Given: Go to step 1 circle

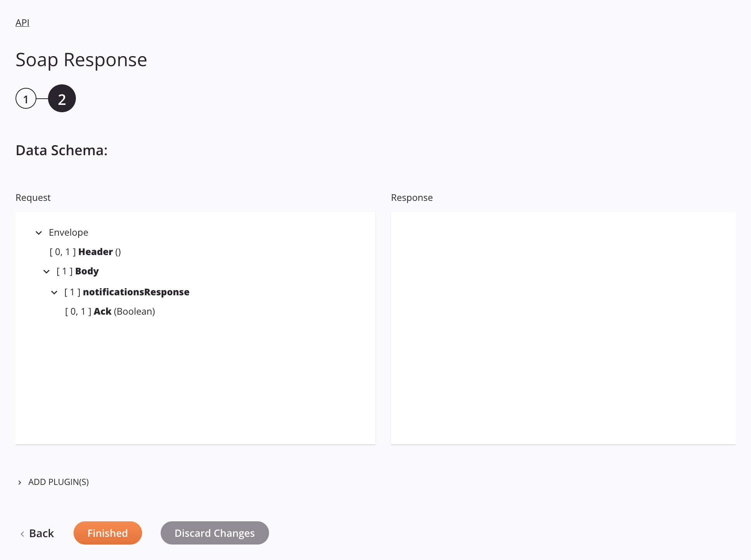Looking at the screenshot, I should coord(26,99).
